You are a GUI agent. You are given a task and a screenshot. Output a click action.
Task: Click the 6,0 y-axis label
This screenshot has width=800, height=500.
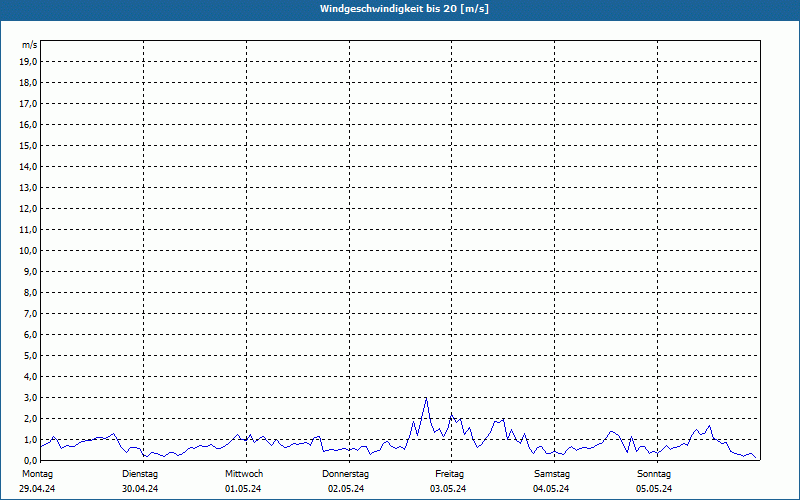pos(31,334)
